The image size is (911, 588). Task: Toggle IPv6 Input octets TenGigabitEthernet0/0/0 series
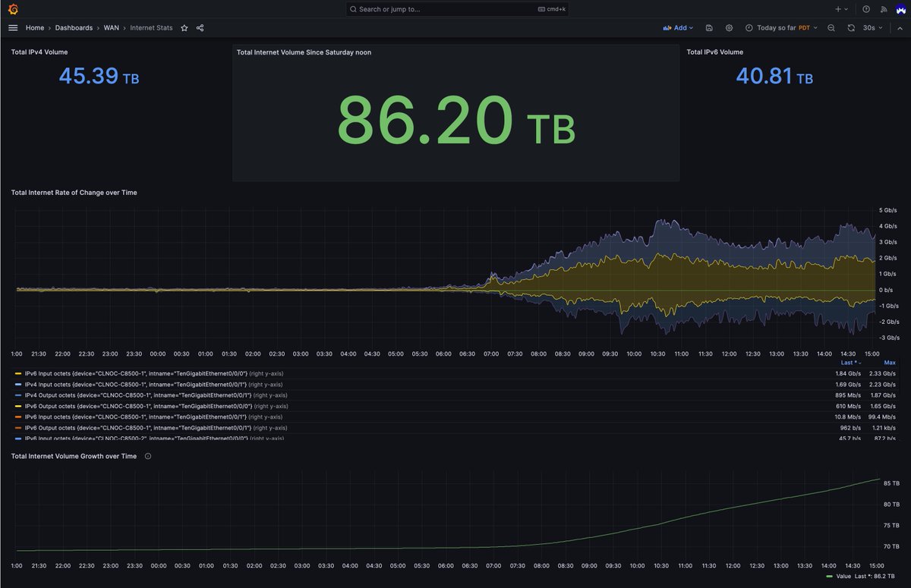point(136,373)
